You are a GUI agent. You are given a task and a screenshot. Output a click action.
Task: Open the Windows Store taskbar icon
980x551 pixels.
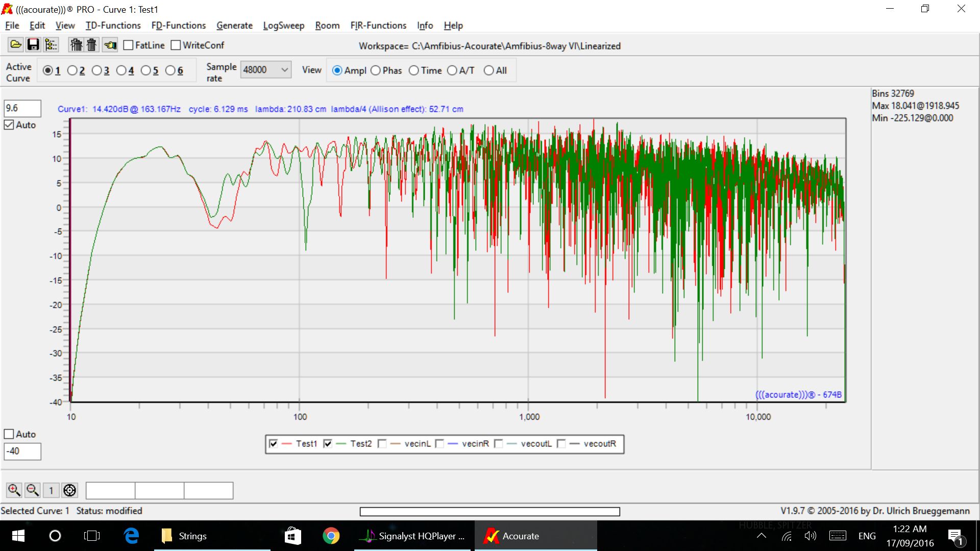[x=293, y=536]
